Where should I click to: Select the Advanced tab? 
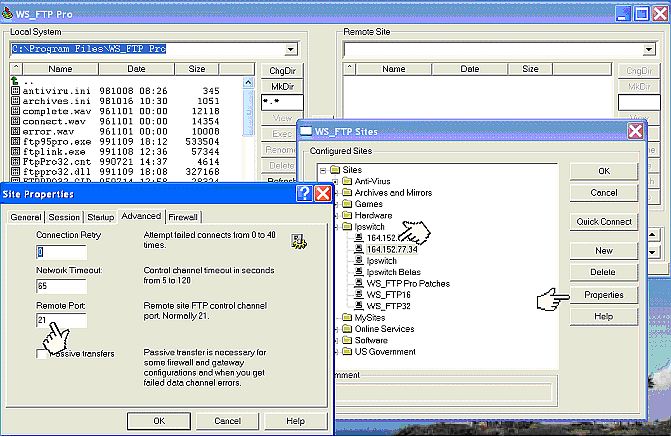tap(141, 216)
